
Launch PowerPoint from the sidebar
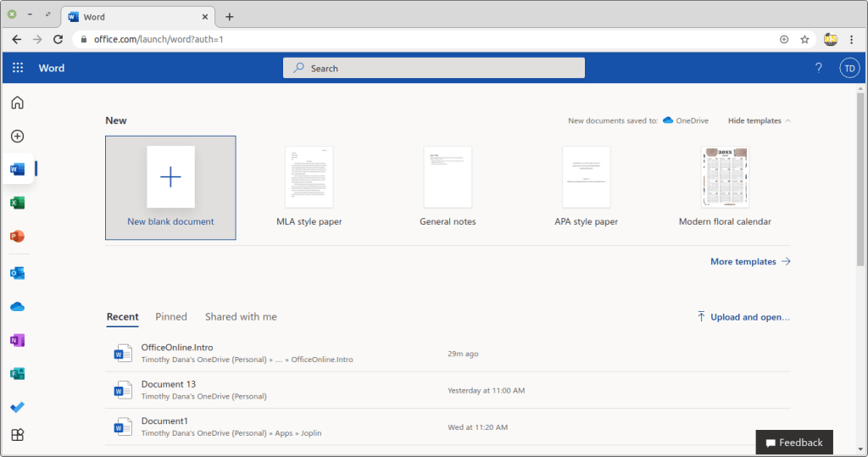coord(17,237)
